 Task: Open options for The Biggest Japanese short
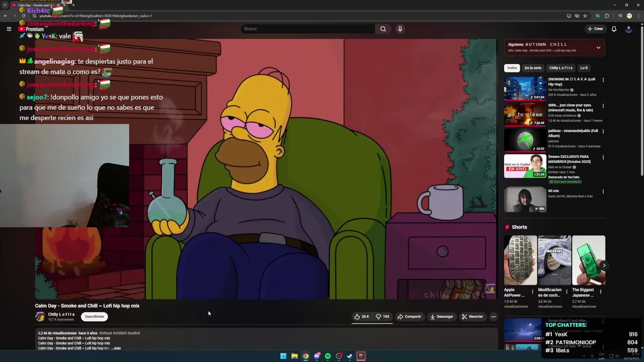(x=601, y=292)
